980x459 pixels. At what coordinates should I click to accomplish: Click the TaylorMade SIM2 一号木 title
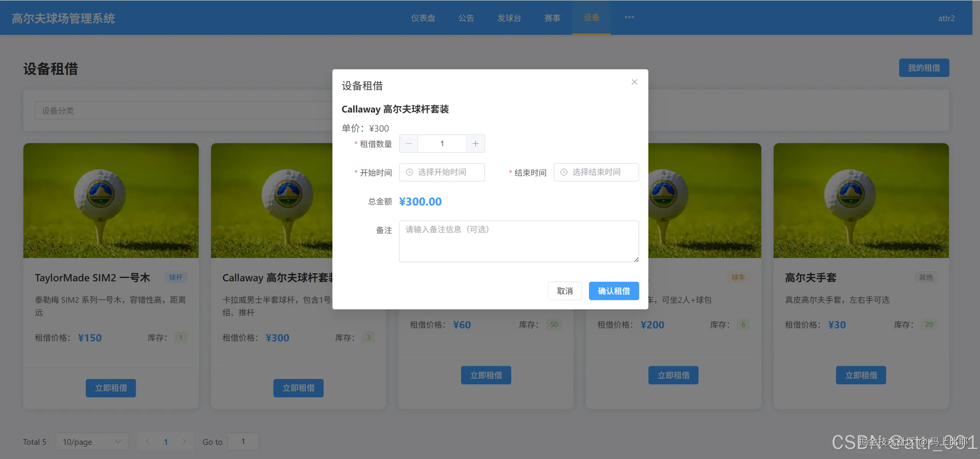tap(92, 278)
